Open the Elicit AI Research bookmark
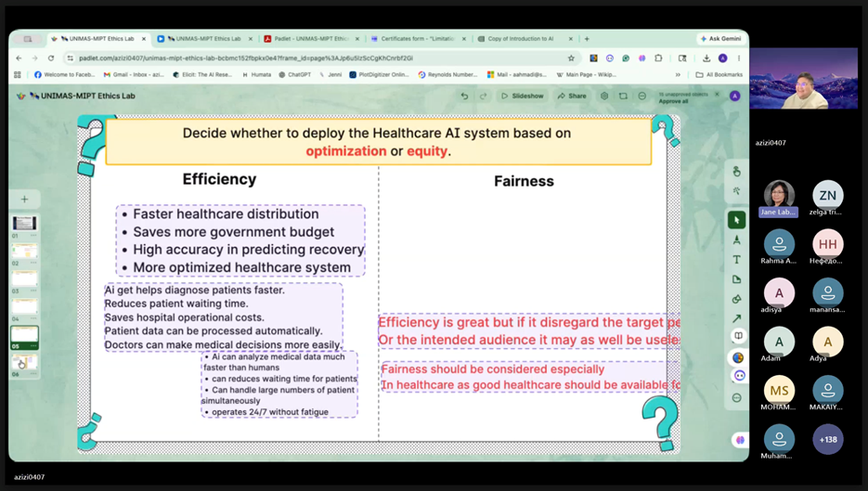Screen dimensions: 868x491 pos(202,74)
